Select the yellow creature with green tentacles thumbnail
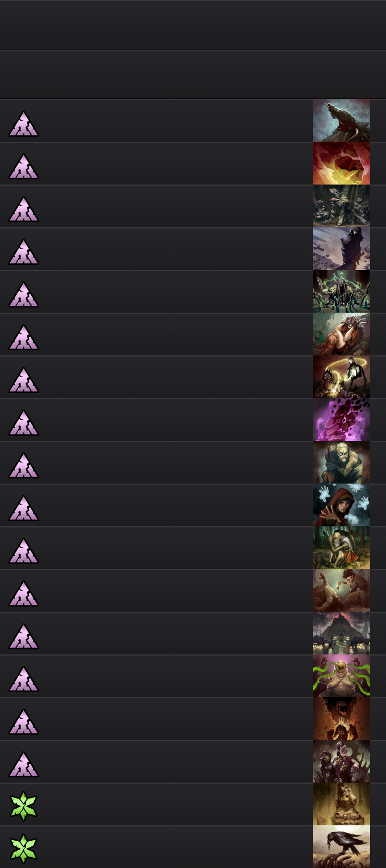Viewport: 386px width, 868px height. click(x=342, y=676)
